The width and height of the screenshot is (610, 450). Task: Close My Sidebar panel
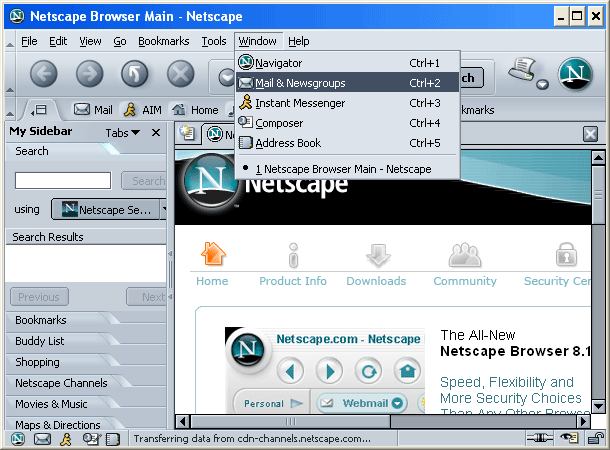[x=156, y=133]
